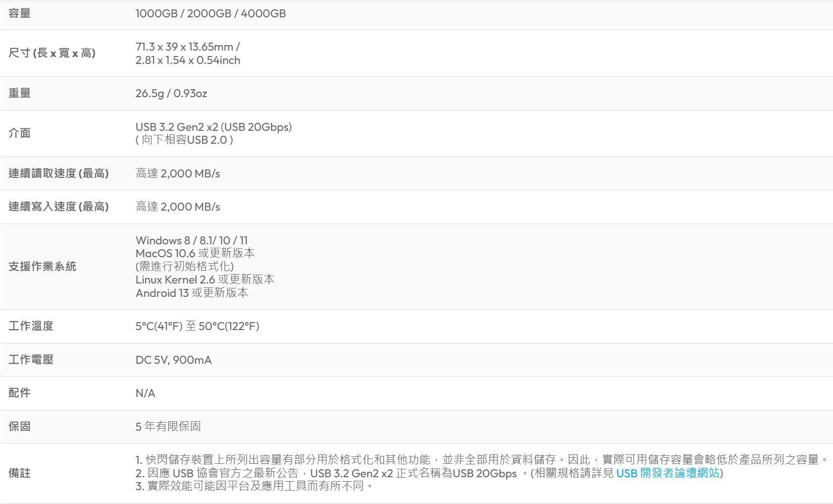The width and height of the screenshot is (833, 504).
Task: Click the 連續讀取速度 (最高) label
Action: [x=58, y=173]
